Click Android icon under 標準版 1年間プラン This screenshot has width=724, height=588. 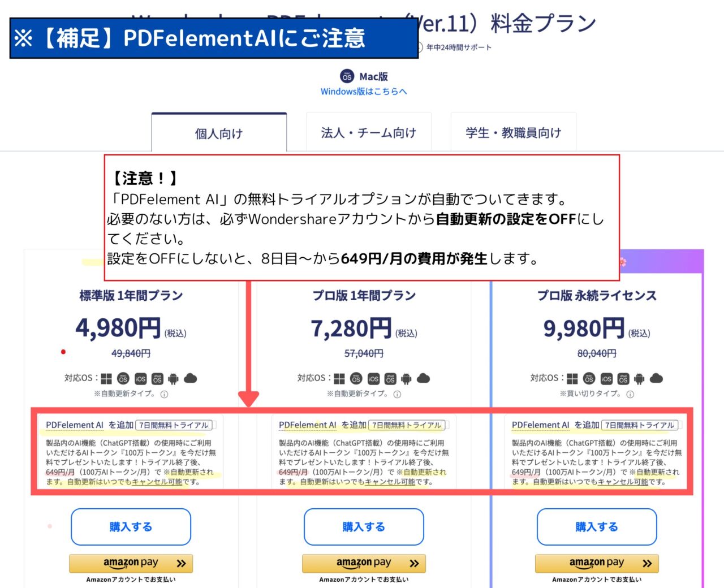(174, 379)
